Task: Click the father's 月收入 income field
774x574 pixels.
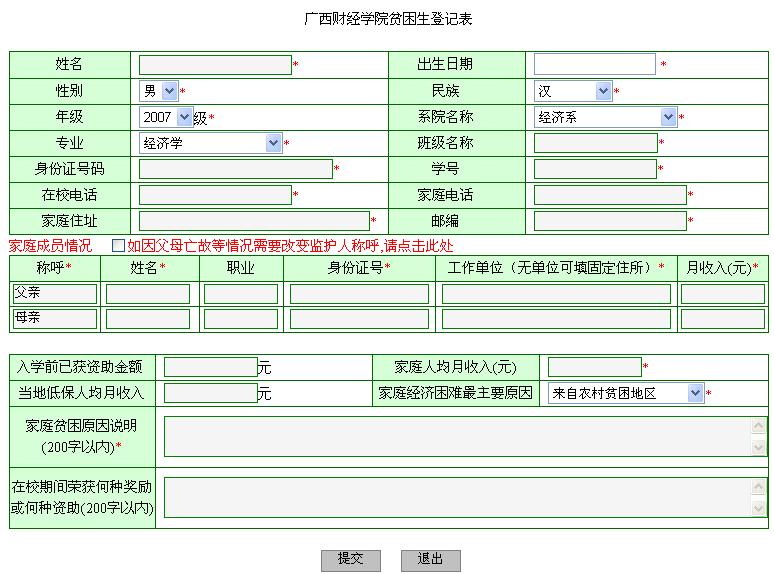Action: 723,294
